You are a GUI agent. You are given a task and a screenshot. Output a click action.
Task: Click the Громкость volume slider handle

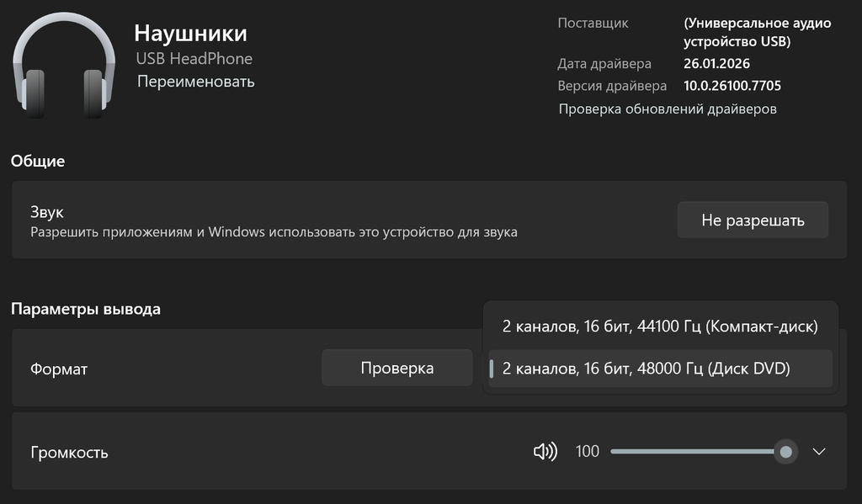point(785,452)
